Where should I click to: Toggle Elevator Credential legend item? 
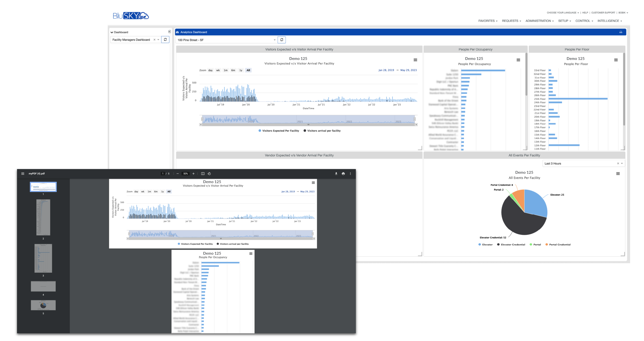coord(513,245)
